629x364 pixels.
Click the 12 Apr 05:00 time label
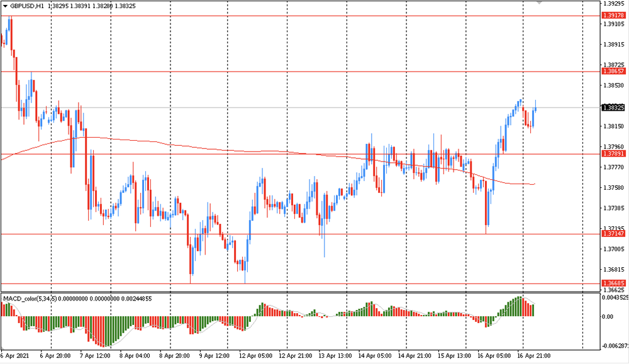coord(255,355)
